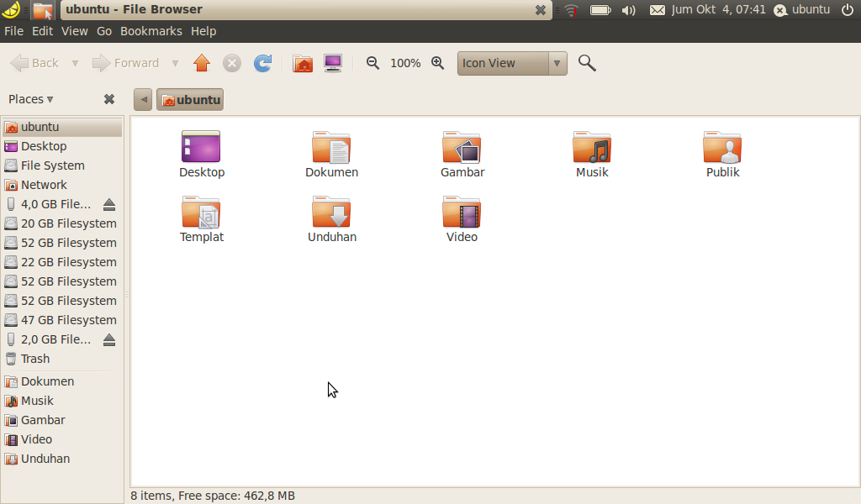This screenshot has height=504, width=861.
Task: Click the clock Jum Okt 4, 07:41
Action: point(718,9)
